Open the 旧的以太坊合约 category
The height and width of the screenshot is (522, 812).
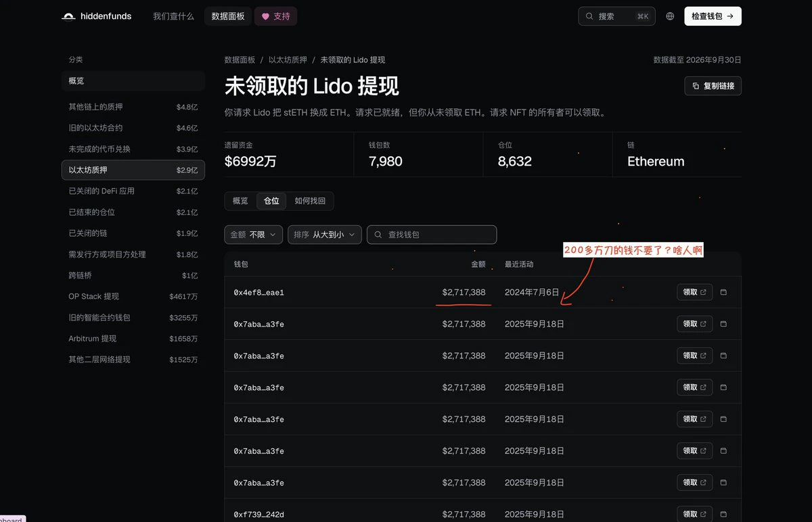coord(133,128)
